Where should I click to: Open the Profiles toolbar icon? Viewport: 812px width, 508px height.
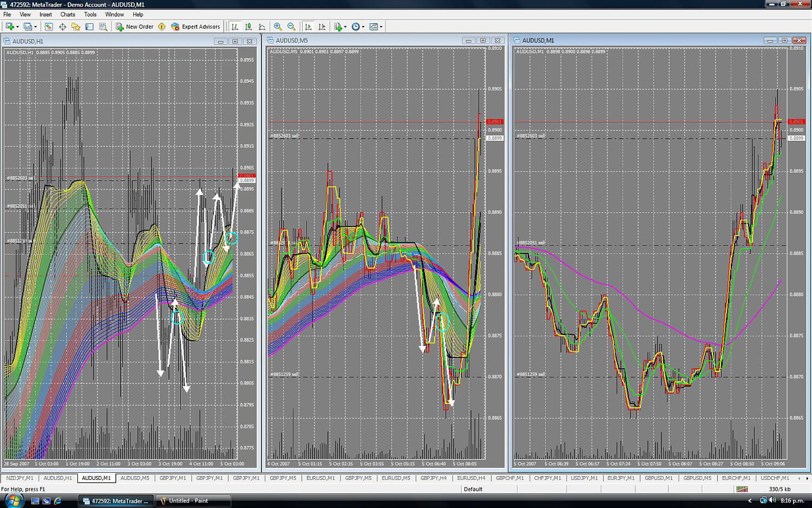(x=28, y=27)
